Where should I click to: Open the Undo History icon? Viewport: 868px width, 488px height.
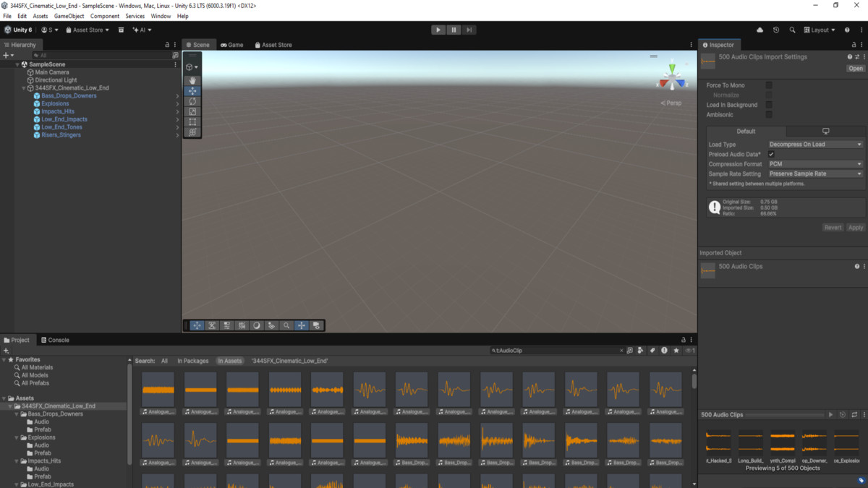pos(776,30)
